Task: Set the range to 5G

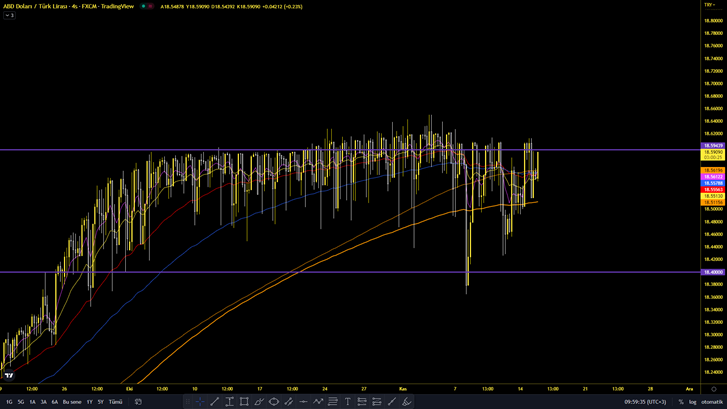Action: coord(21,402)
